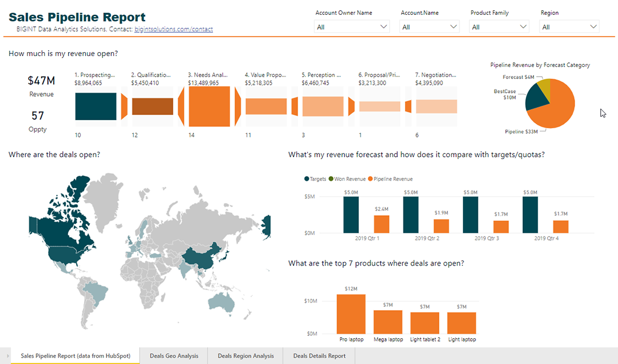Expand the Account.Name filter dropdown
Viewport: 618px width, 364px height.
point(430,27)
